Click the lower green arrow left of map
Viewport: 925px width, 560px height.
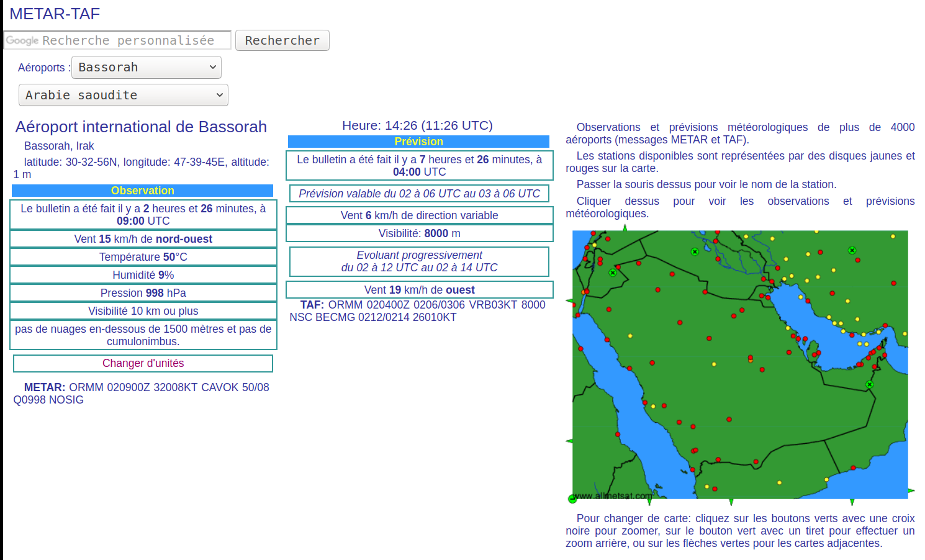[x=569, y=441]
